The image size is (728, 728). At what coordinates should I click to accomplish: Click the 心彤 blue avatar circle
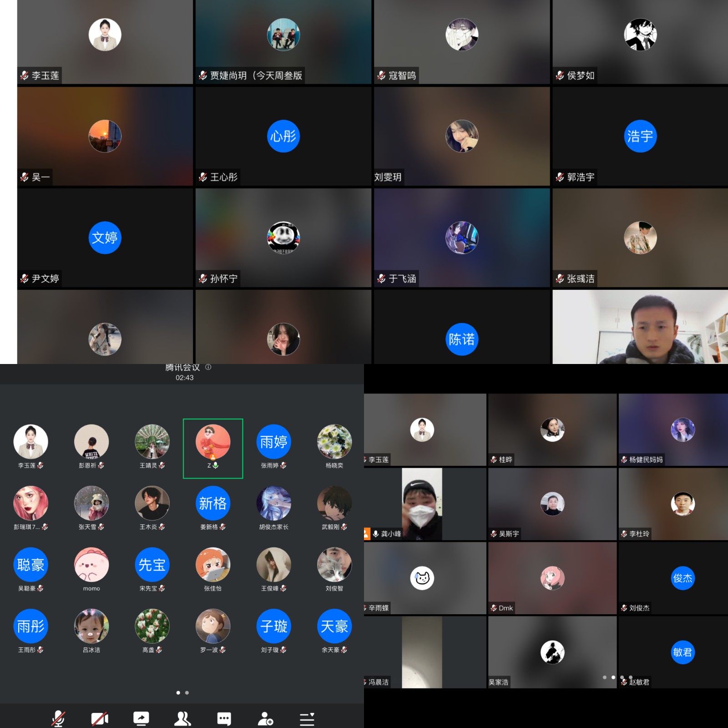[283, 136]
